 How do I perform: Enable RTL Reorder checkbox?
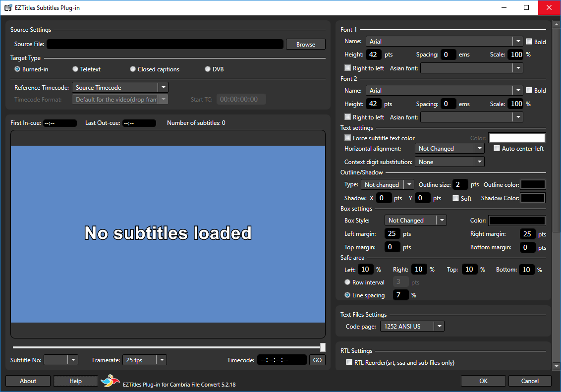coord(349,363)
